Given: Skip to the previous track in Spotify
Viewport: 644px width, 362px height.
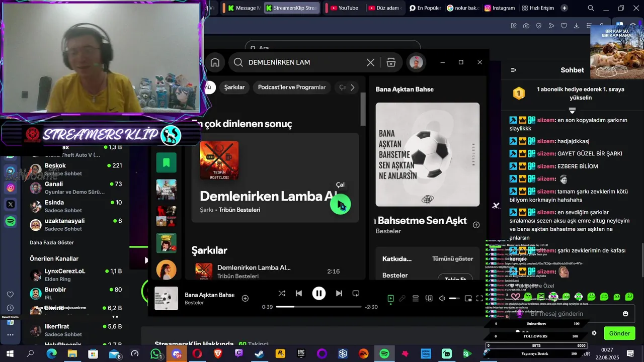Looking at the screenshot, I should pos(299,293).
